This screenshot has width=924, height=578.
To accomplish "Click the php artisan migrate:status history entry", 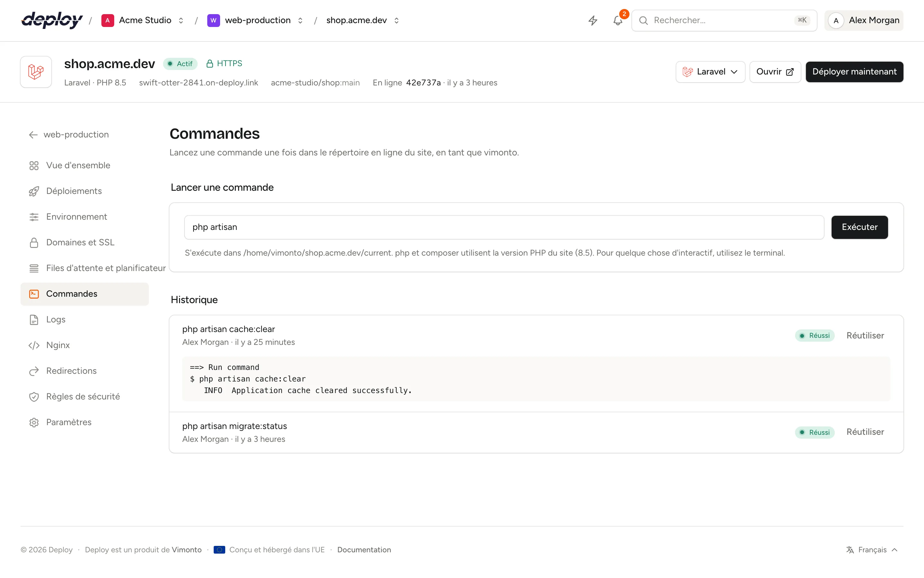I will (536, 432).
